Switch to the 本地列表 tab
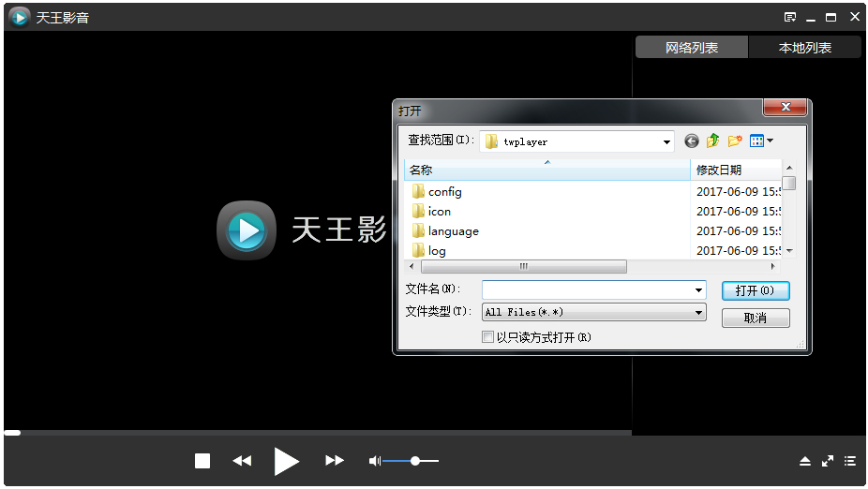The height and width of the screenshot is (489, 868). pos(805,48)
